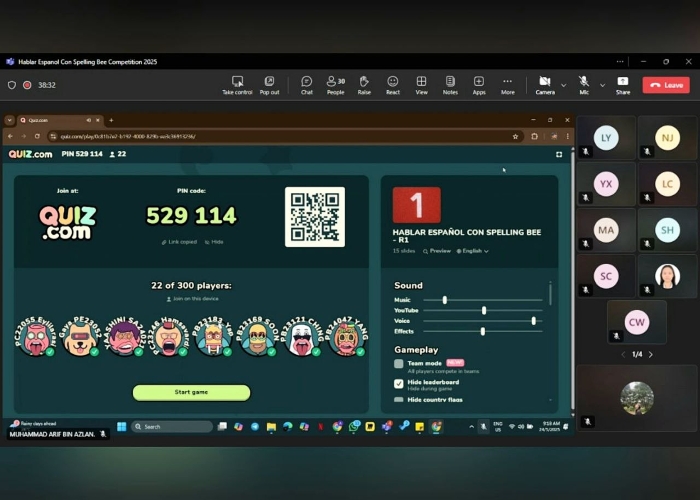Open Windows Start menu in shared screen
Viewport: 700px width, 500px height.
(x=121, y=426)
